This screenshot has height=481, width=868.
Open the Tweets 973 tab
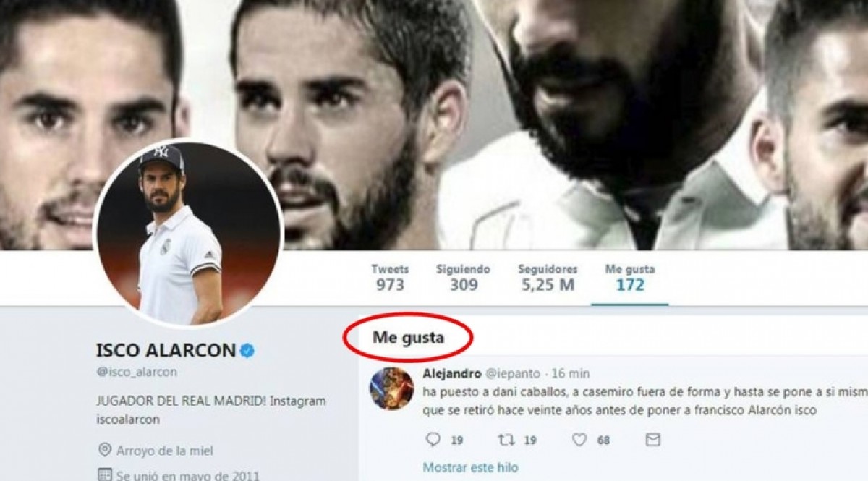pos(390,277)
